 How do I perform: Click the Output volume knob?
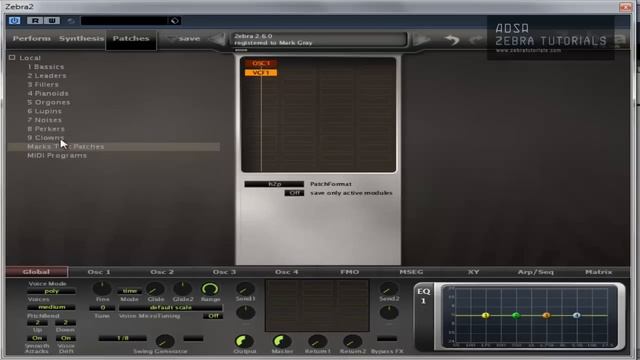[244, 341]
